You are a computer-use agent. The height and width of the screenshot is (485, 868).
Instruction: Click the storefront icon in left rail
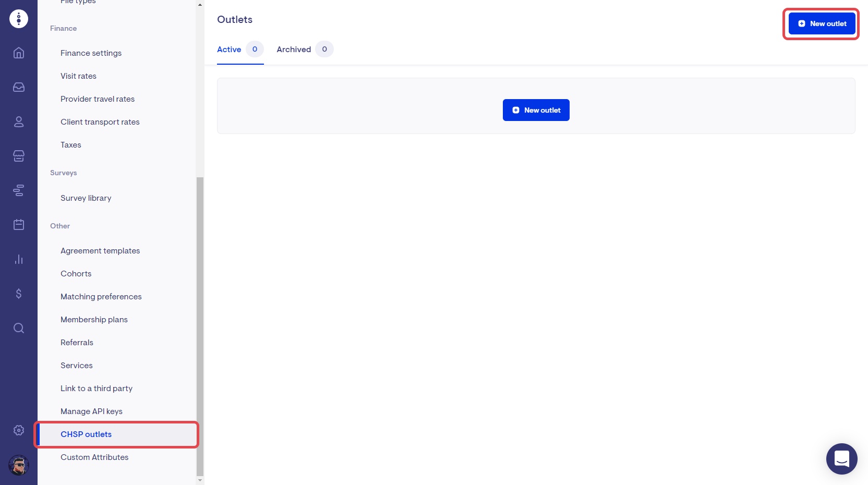click(x=19, y=156)
